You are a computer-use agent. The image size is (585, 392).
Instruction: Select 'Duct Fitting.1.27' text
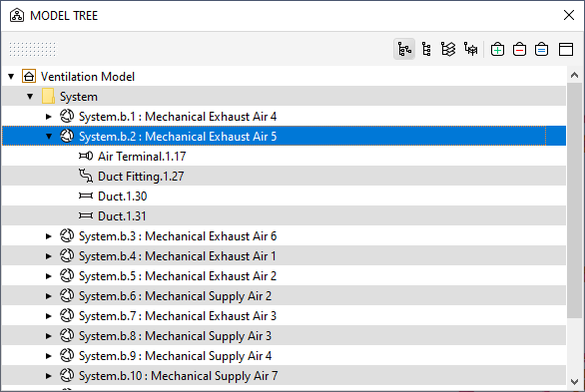141,177
